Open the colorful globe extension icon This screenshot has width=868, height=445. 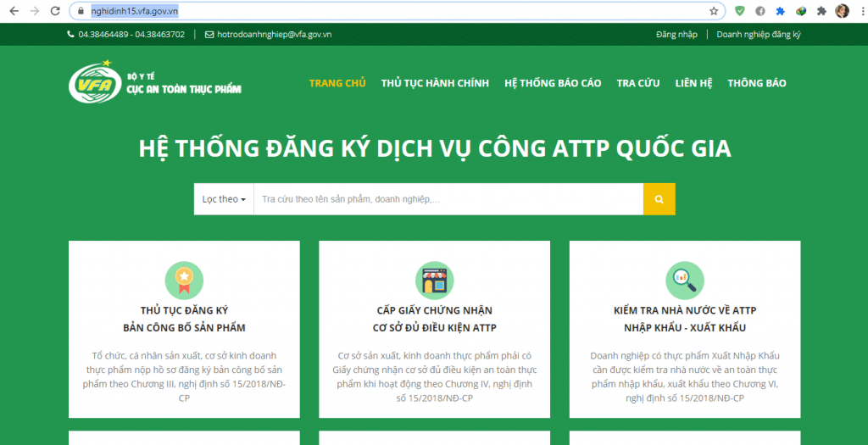click(801, 11)
